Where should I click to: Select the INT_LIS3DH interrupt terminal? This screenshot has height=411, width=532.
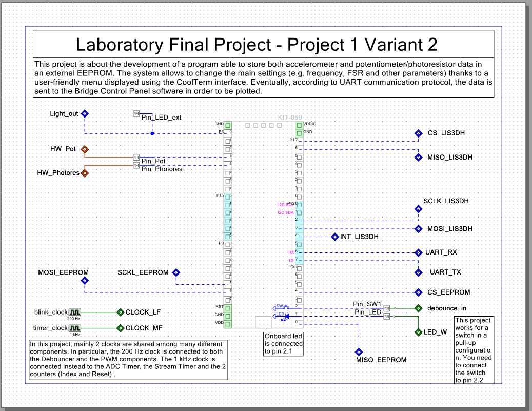334,237
